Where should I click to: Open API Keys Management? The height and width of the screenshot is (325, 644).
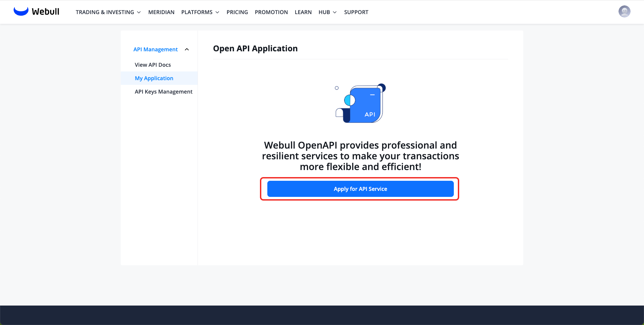[x=164, y=92]
